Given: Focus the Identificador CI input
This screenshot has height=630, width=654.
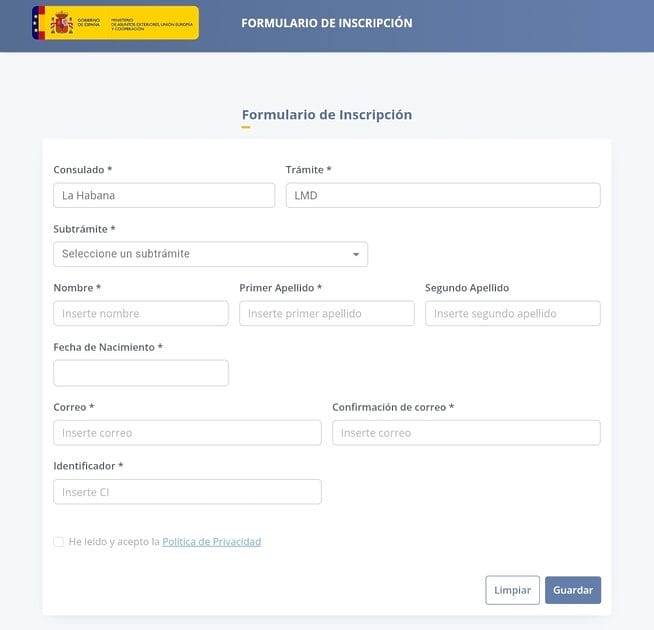Looking at the screenshot, I should click(x=187, y=492).
